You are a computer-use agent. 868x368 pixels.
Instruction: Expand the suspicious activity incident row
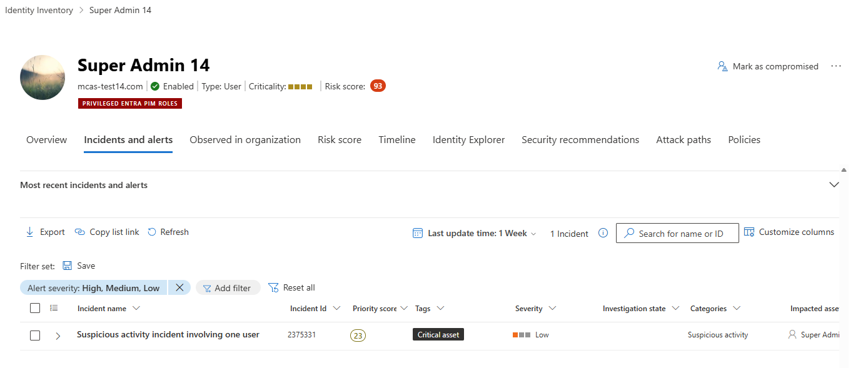[58, 335]
